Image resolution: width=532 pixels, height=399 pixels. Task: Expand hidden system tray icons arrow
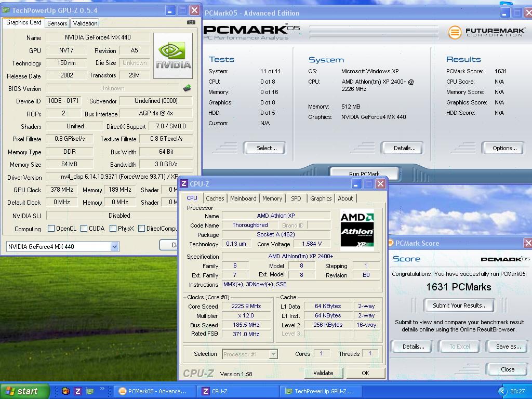point(502,391)
